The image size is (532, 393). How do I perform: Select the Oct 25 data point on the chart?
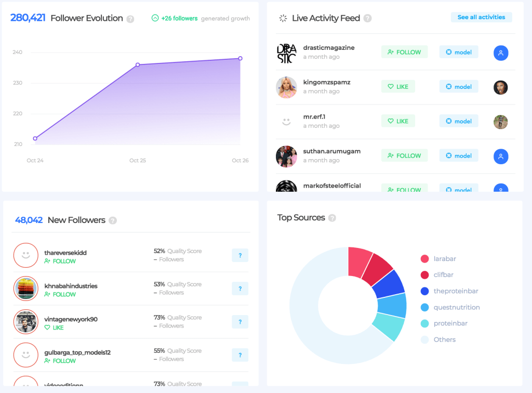[x=137, y=65]
